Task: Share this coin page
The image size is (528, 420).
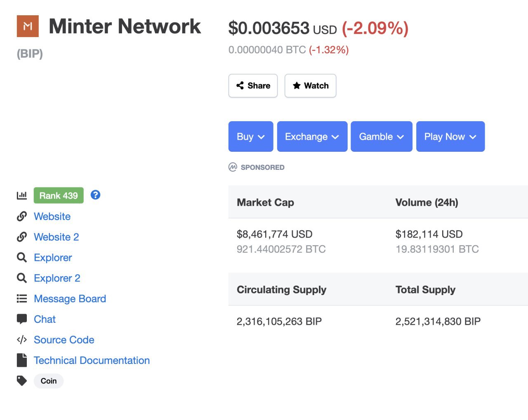Action: click(253, 86)
